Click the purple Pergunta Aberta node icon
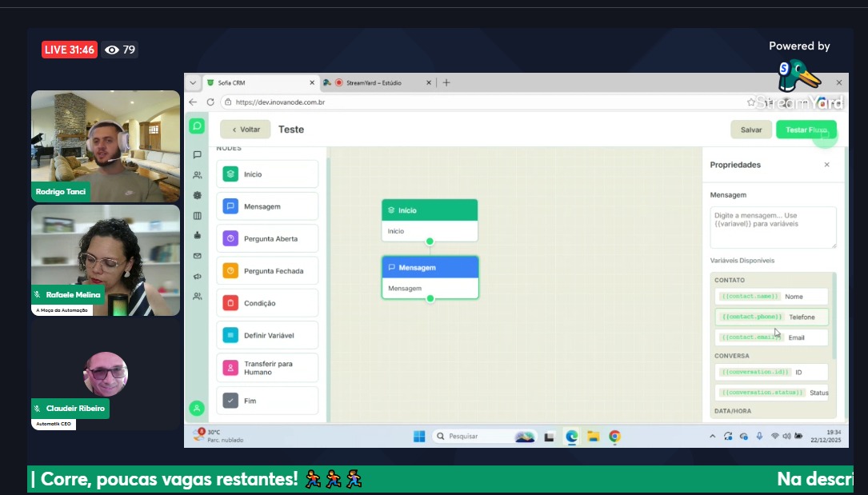868x495 pixels. tap(230, 238)
